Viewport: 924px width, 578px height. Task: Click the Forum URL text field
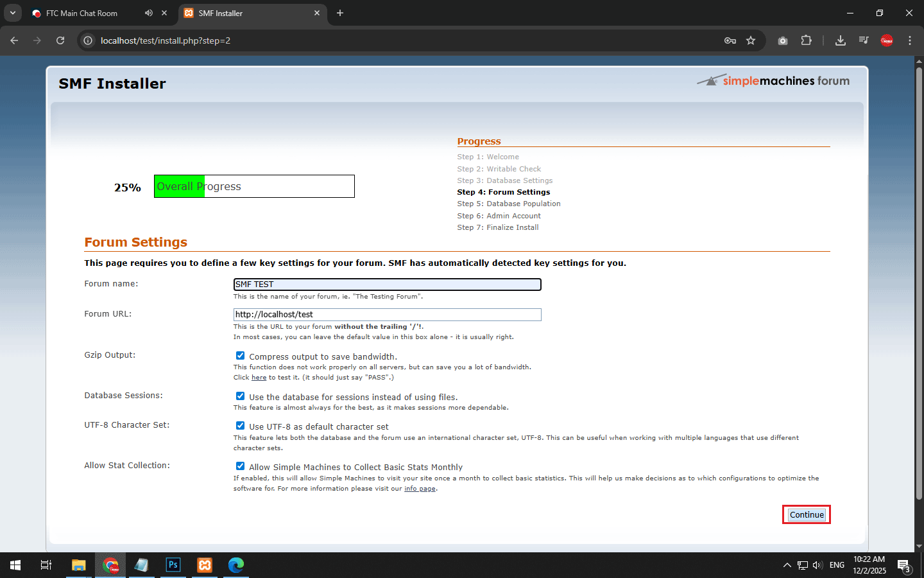coord(387,315)
